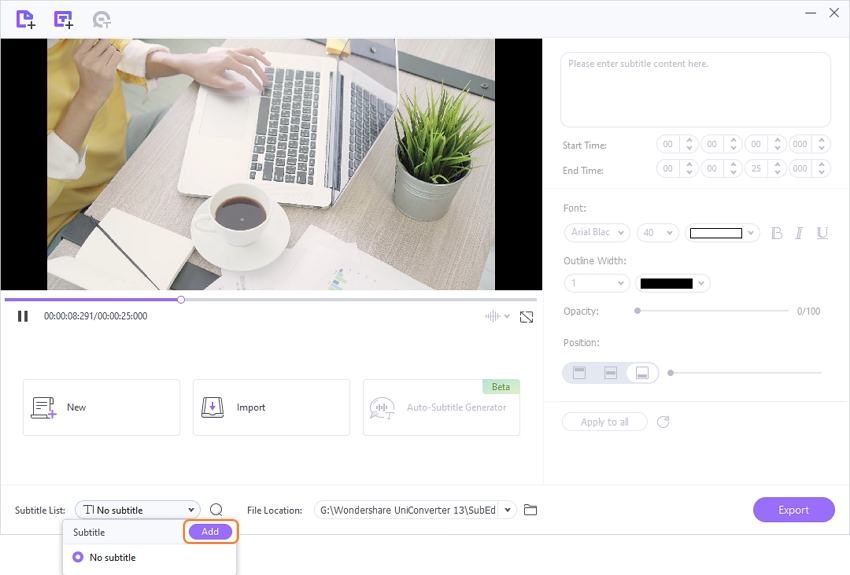The image size is (850, 575).
Task: Import a subtitle file
Action: pos(272,408)
